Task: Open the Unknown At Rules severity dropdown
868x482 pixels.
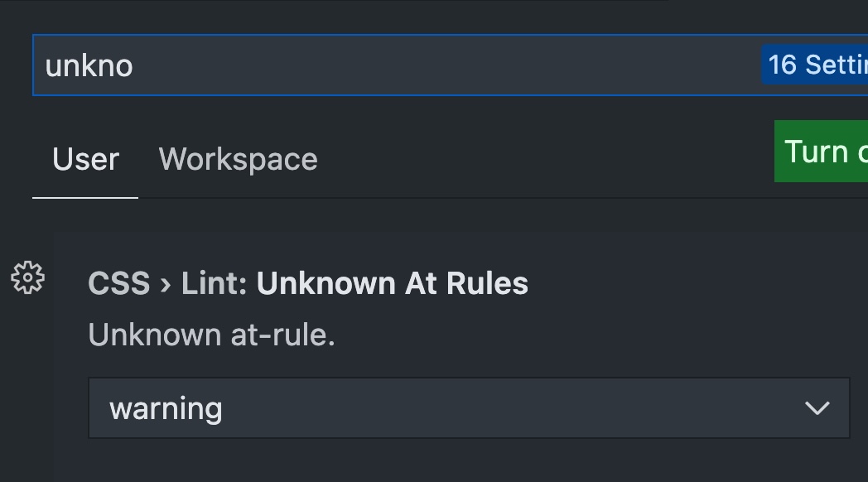Action: (469, 407)
